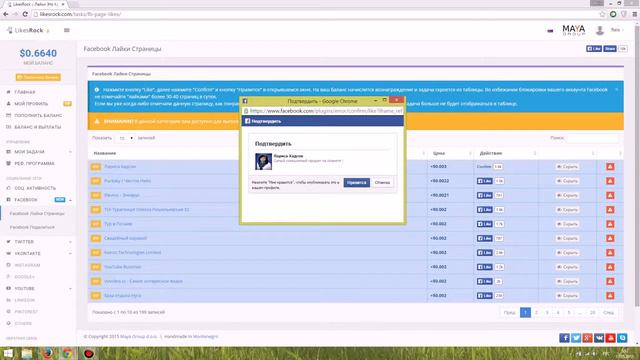Screen dimensions: 640x360
Task: Click the $0.6640 balance amount
Action: pos(38,53)
